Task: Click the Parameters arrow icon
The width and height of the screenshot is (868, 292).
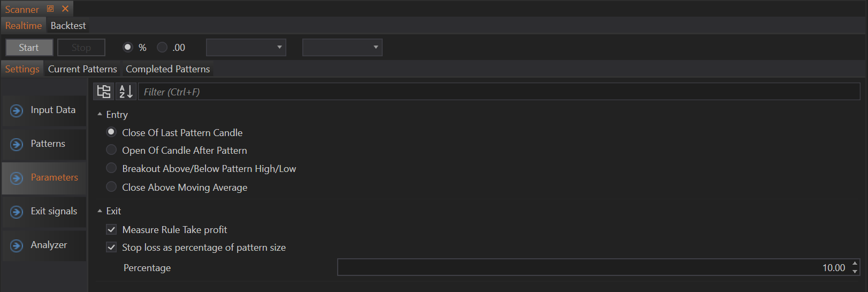Action: tap(17, 178)
